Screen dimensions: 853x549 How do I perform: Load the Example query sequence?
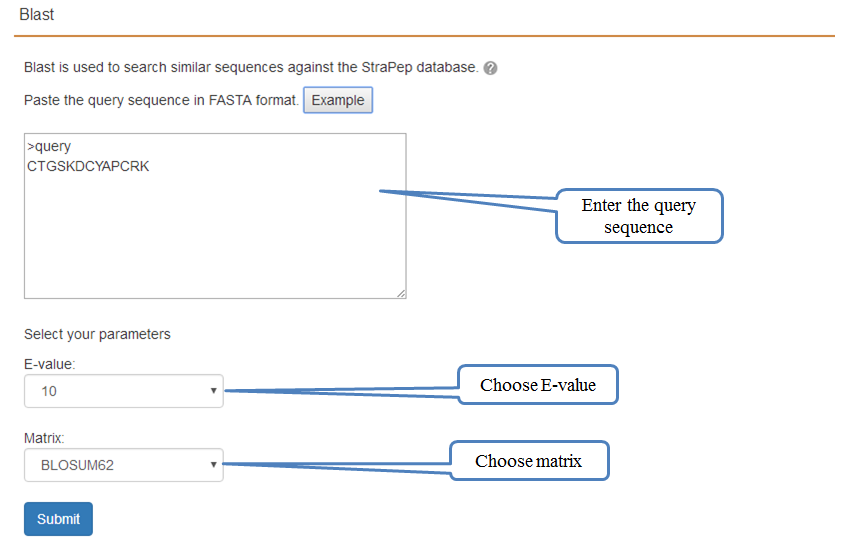coord(338,100)
